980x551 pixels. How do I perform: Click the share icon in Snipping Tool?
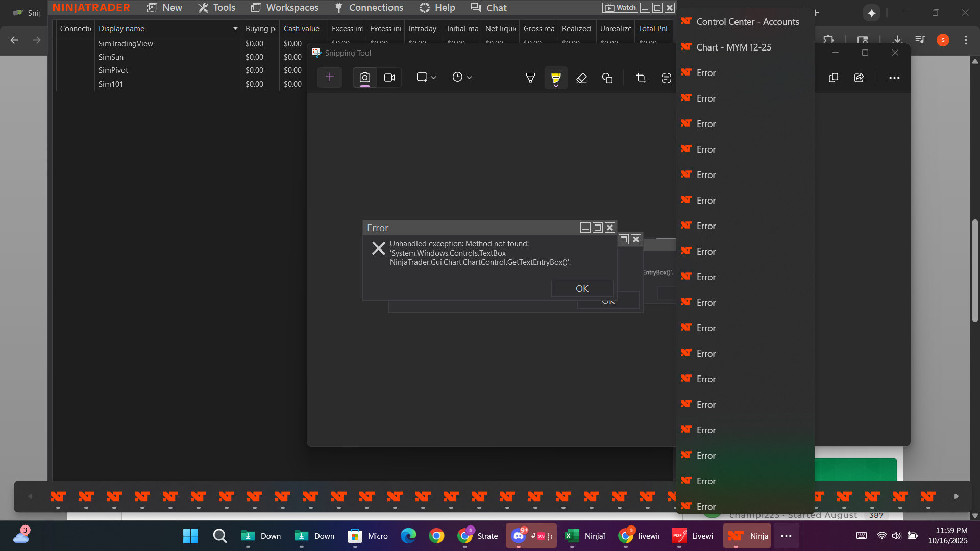[x=859, y=78]
